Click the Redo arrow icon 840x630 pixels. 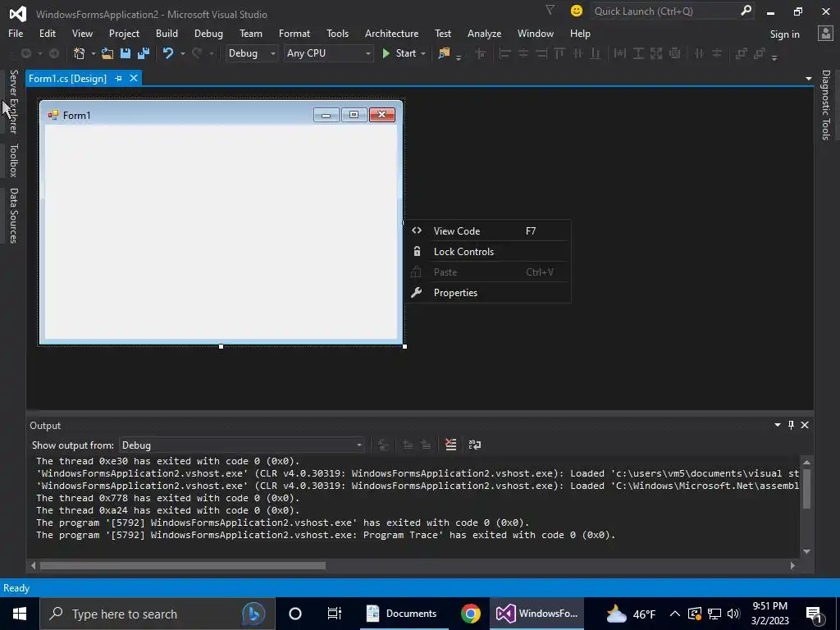pyautogui.click(x=197, y=53)
